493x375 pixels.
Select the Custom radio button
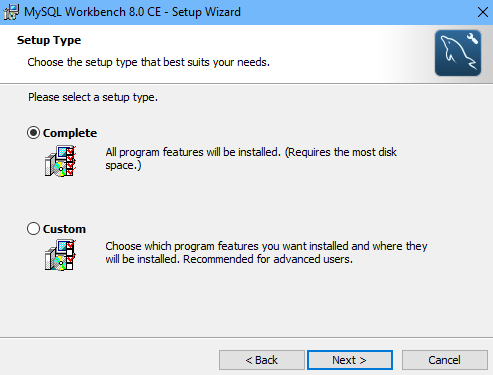click(x=33, y=229)
